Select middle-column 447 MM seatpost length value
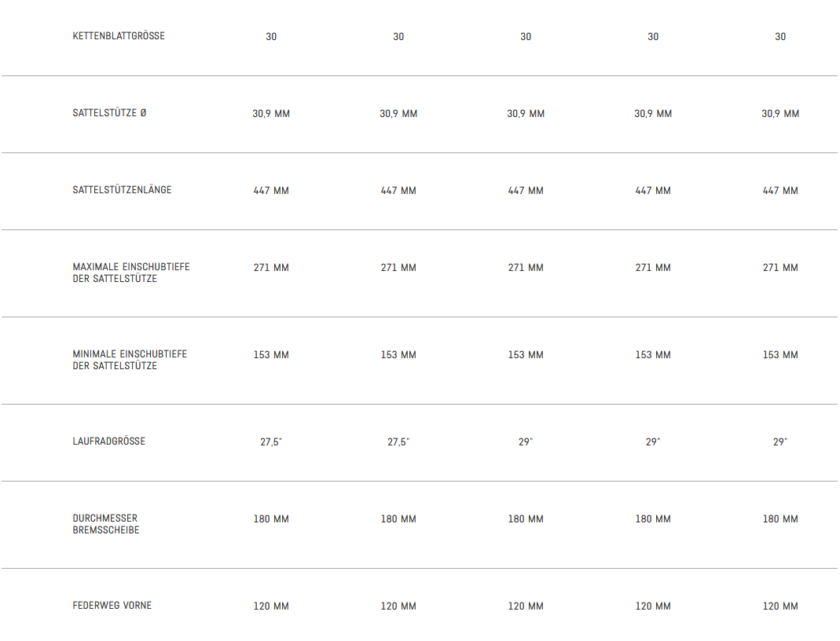Viewport: 840px width, 641px height. click(526, 191)
